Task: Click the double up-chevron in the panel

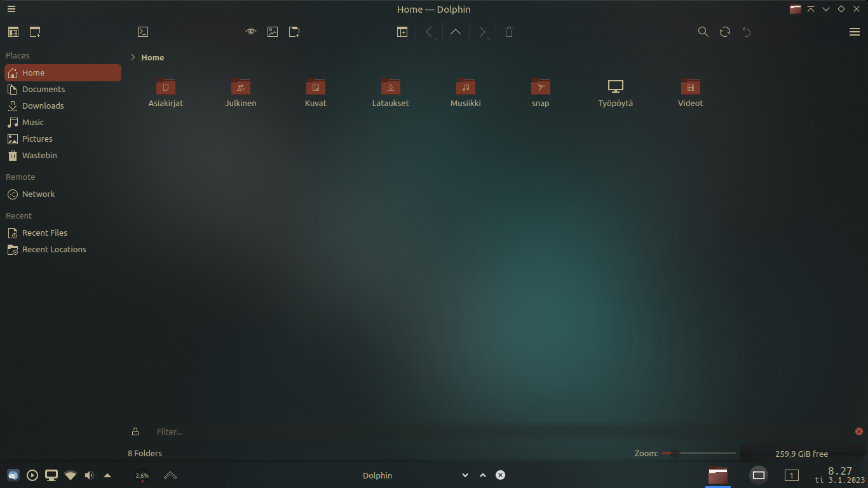Action: click(170, 475)
